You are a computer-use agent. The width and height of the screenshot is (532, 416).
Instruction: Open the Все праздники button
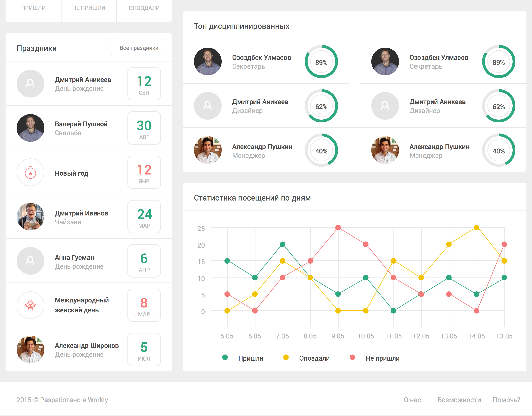coord(139,47)
